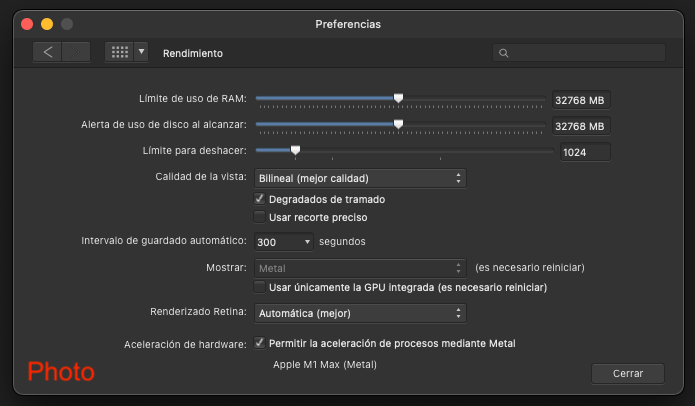Screen dimensions: 695x406
Task: Uncheck Permitir la aceleración mediante Metal
Action: (x=259, y=343)
